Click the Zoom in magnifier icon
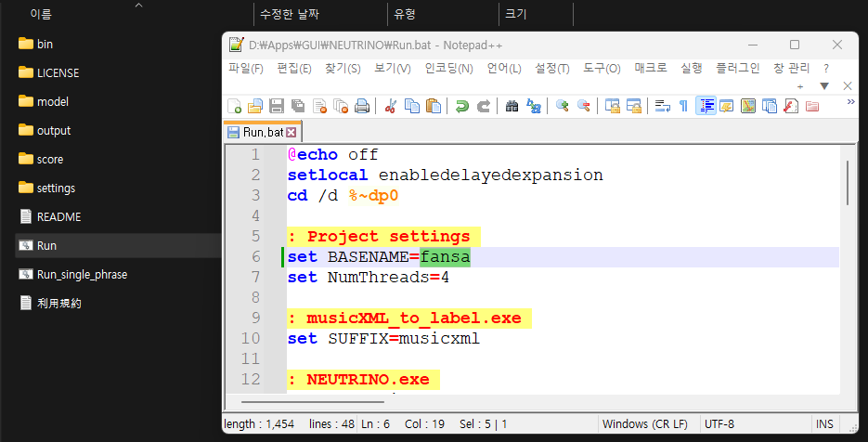This screenshot has width=868, height=442. click(x=562, y=107)
